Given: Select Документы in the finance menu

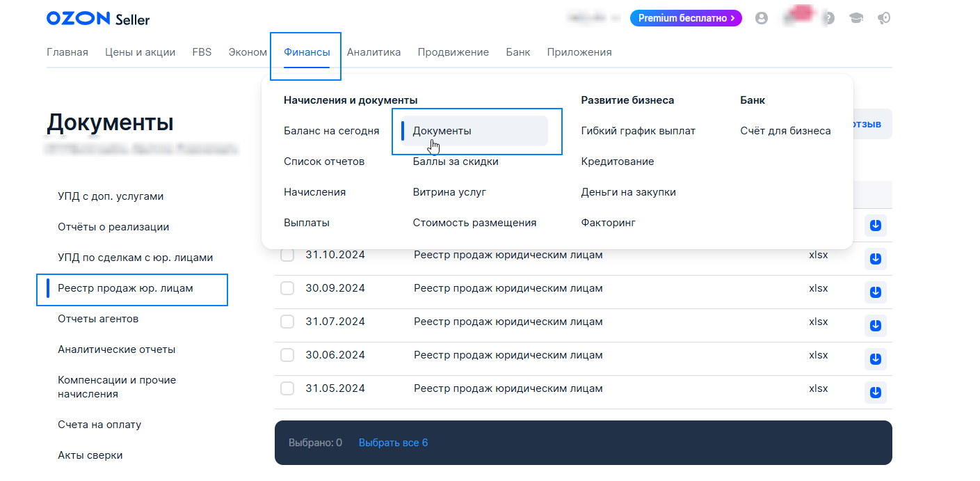Looking at the screenshot, I should [442, 131].
